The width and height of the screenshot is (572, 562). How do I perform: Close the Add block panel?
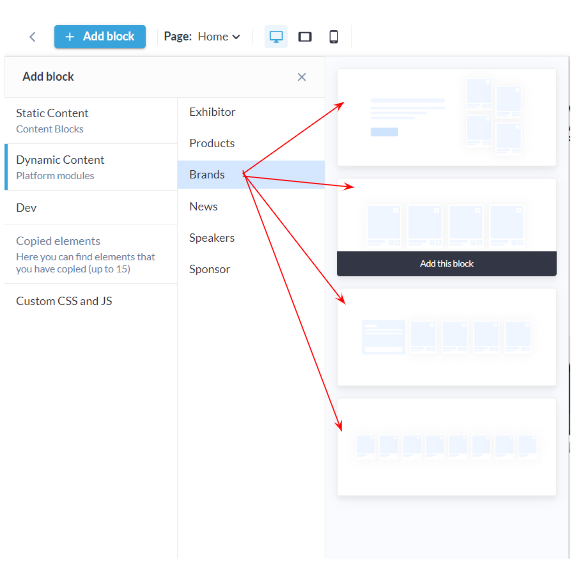tap(301, 77)
